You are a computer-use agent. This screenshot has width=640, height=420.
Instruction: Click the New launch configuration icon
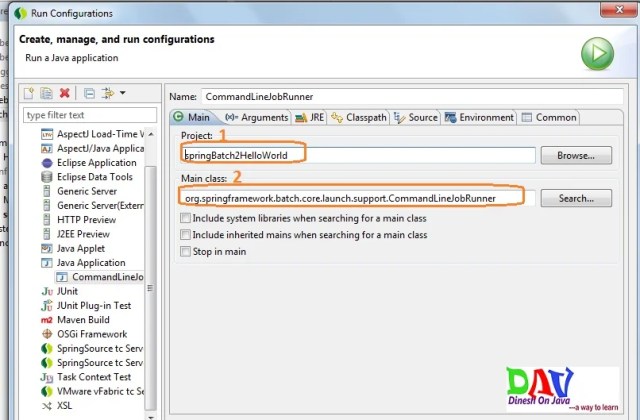tap(29, 93)
